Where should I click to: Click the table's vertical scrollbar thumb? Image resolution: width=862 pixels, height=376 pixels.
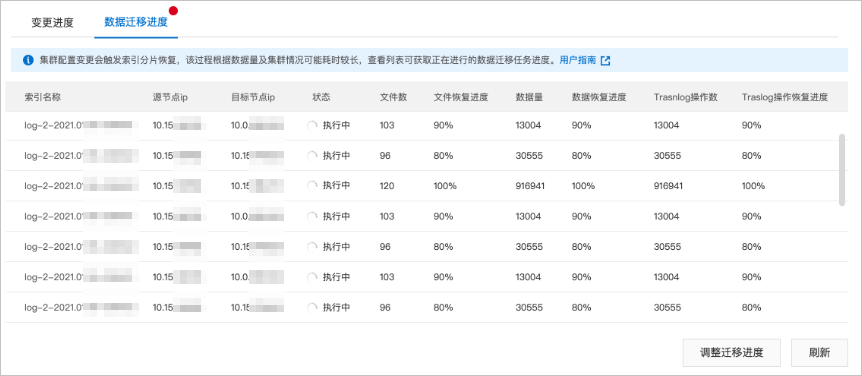[x=842, y=169]
